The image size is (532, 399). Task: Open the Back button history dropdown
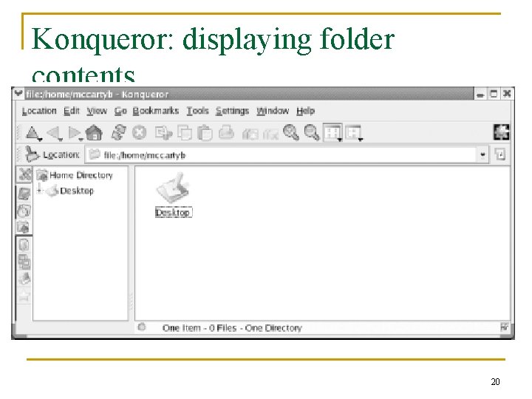click(61, 139)
